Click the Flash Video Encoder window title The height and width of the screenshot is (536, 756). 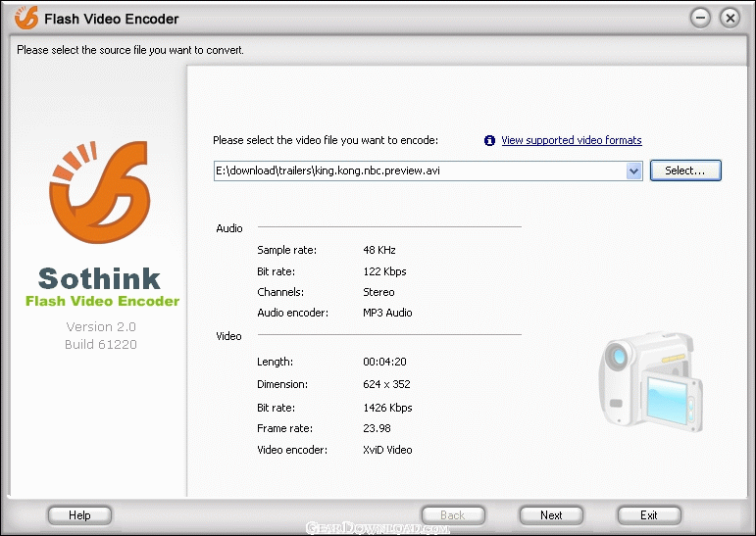112,19
